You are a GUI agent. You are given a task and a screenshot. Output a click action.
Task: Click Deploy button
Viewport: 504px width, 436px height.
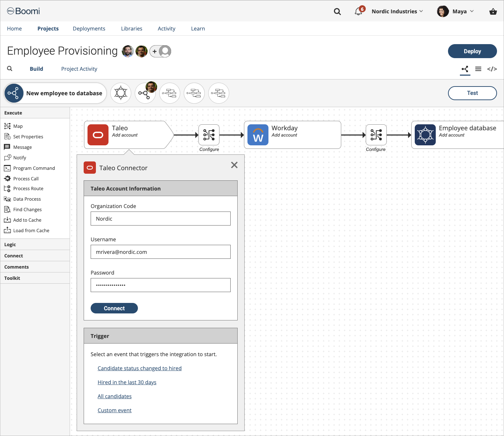pos(472,51)
